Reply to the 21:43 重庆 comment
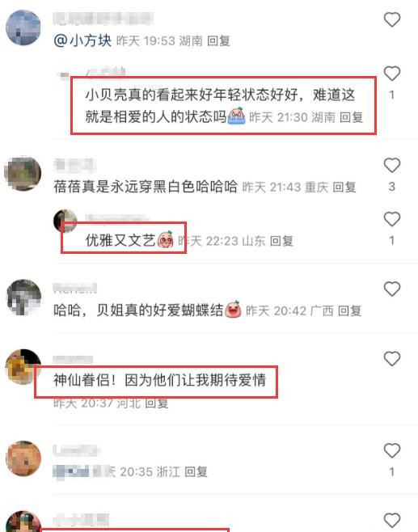 344,187
